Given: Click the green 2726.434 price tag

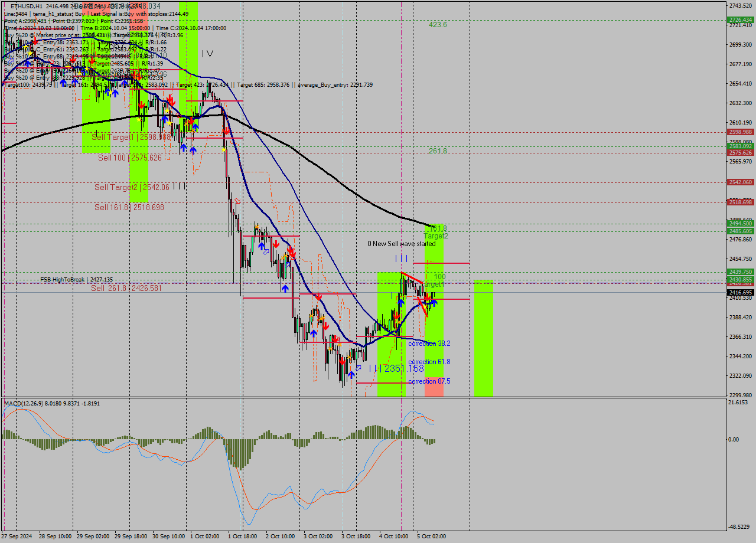Looking at the screenshot, I should pyautogui.click(x=741, y=20).
